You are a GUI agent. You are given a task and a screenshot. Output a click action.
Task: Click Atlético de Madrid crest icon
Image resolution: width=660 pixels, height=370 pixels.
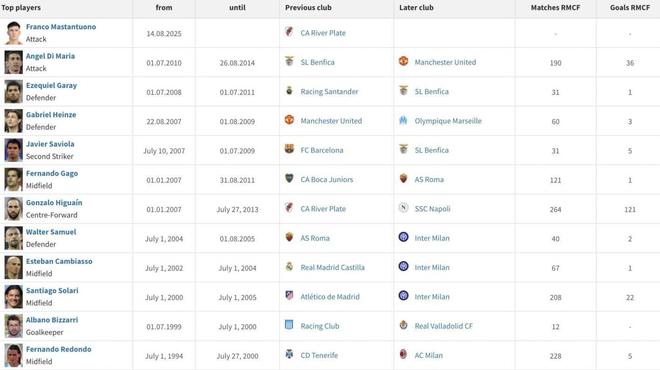[289, 295]
